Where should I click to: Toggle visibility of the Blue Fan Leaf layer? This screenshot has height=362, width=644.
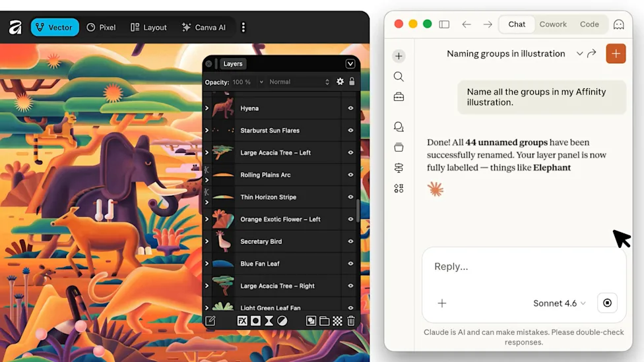coord(350,264)
